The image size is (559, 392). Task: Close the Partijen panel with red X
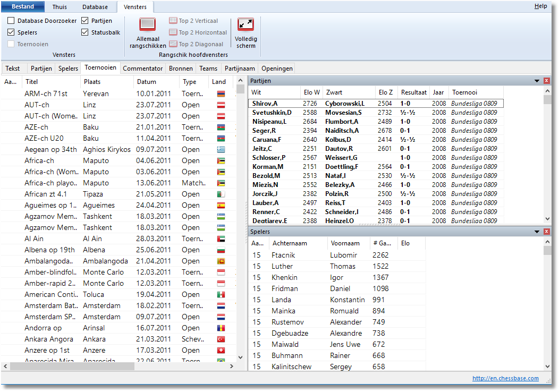(547, 81)
